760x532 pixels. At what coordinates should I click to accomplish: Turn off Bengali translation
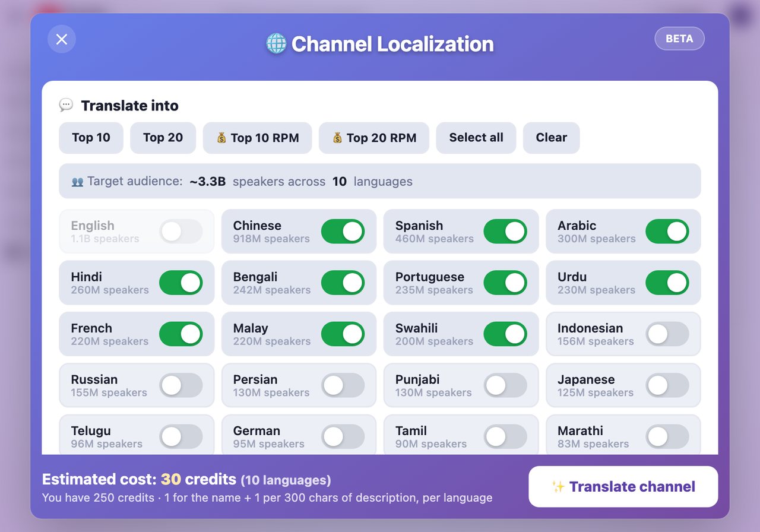point(343,283)
